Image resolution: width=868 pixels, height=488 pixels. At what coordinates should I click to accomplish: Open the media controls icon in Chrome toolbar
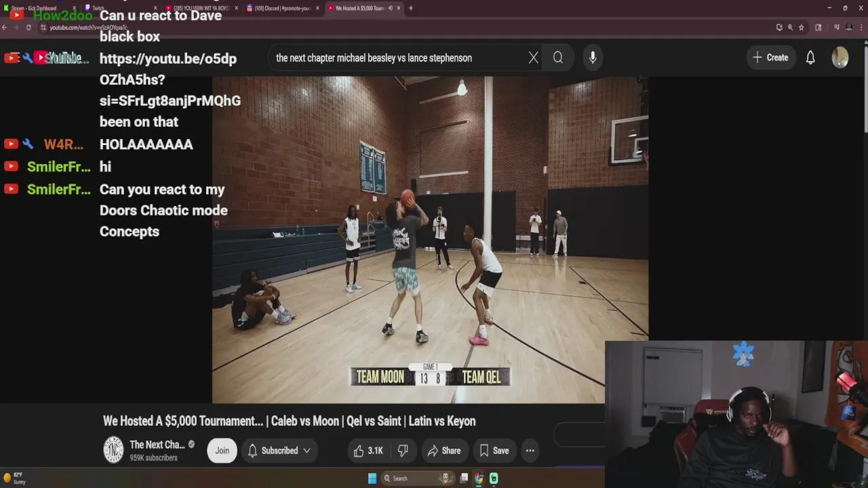[x=837, y=27]
